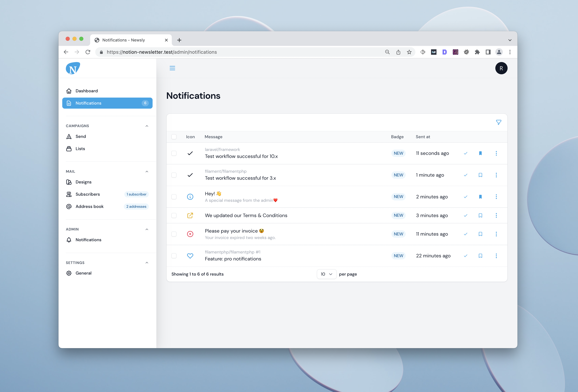
Task: Click the external link icon on Terms & Conditions row
Action: point(189,215)
